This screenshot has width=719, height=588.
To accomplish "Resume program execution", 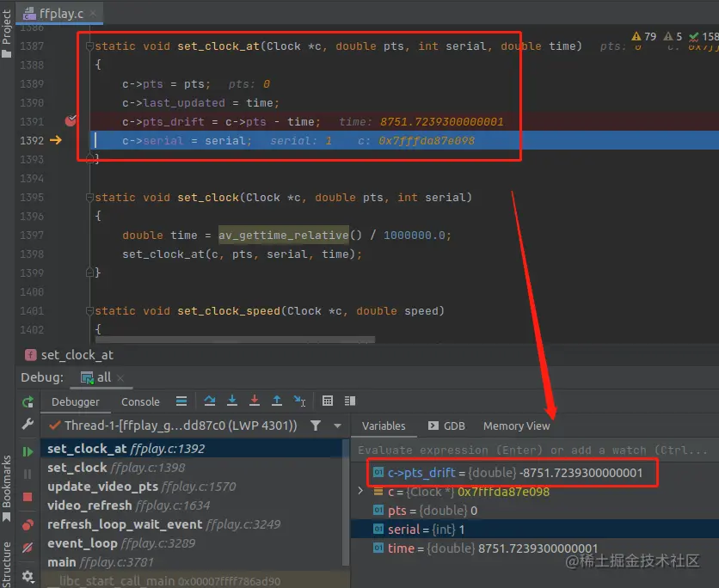I will click(x=28, y=451).
